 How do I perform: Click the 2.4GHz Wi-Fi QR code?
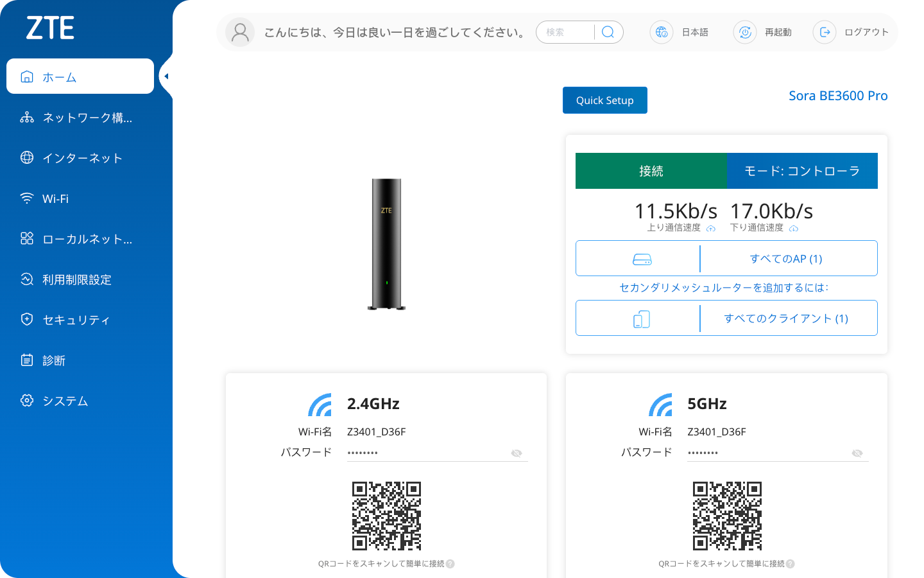click(x=386, y=515)
